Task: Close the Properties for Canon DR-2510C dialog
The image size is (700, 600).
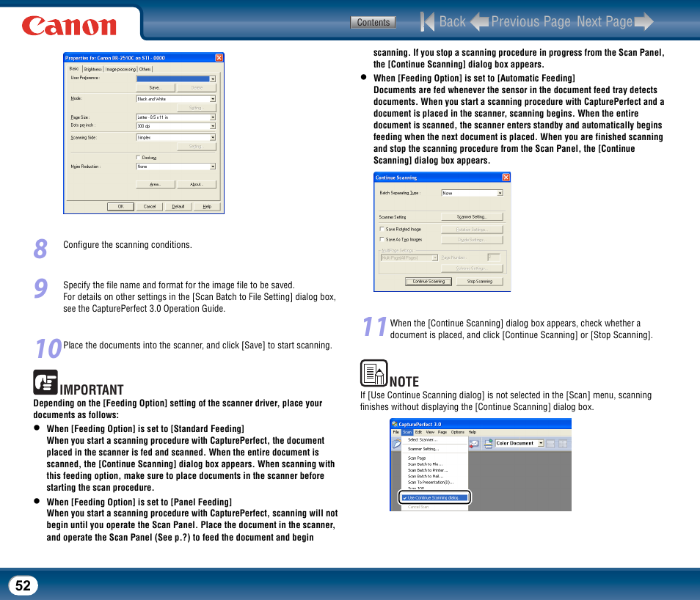Action: [x=219, y=58]
